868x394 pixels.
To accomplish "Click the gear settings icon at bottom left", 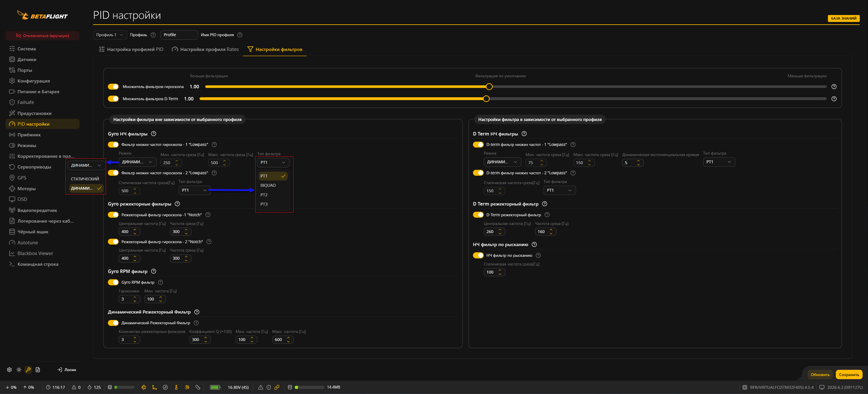I will point(10,369).
